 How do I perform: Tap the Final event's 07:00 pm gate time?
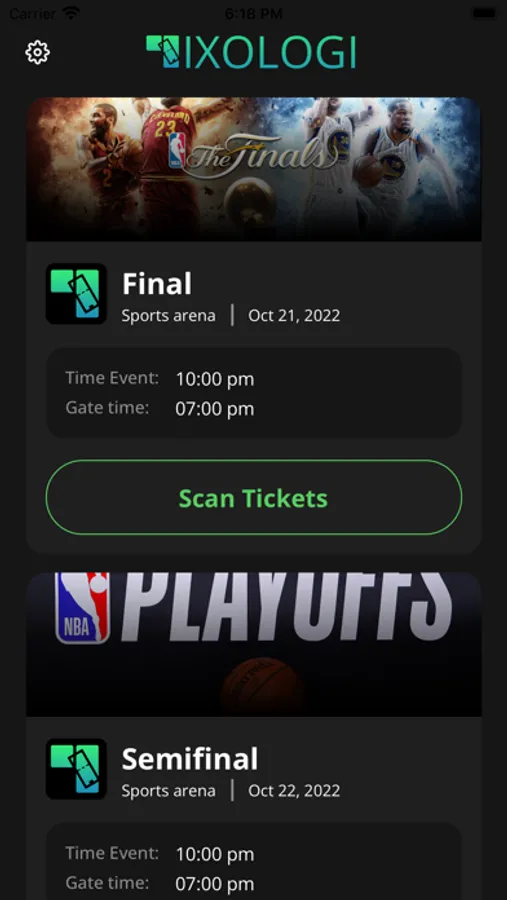click(x=215, y=409)
